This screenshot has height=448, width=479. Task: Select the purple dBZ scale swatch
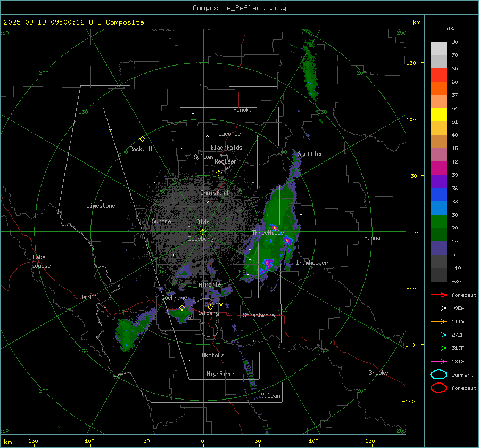pos(439,181)
